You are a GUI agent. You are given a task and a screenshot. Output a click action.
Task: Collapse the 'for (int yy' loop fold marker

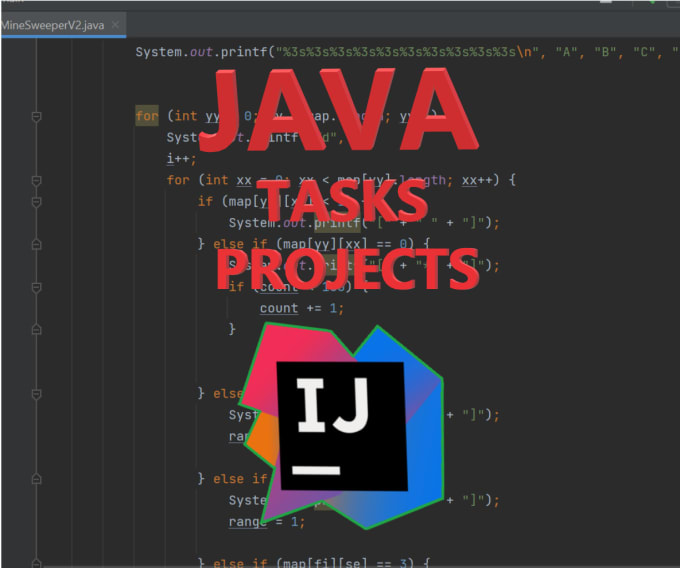point(36,117)
